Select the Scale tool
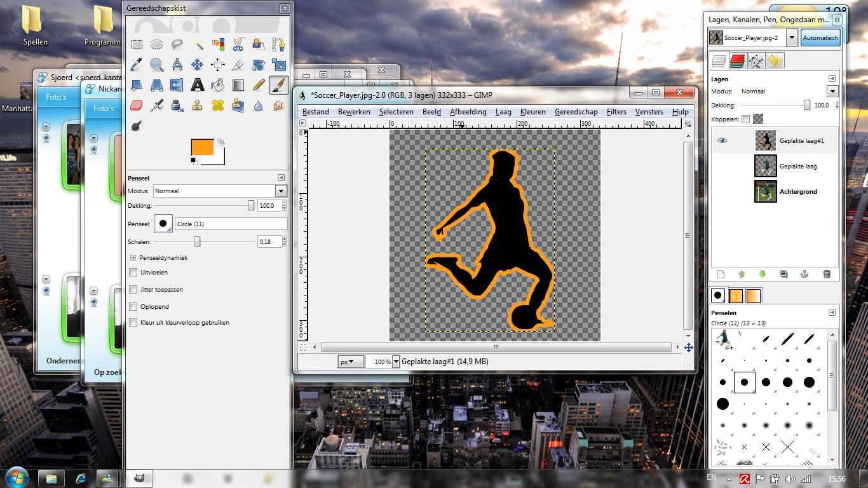 pos(279,65)
